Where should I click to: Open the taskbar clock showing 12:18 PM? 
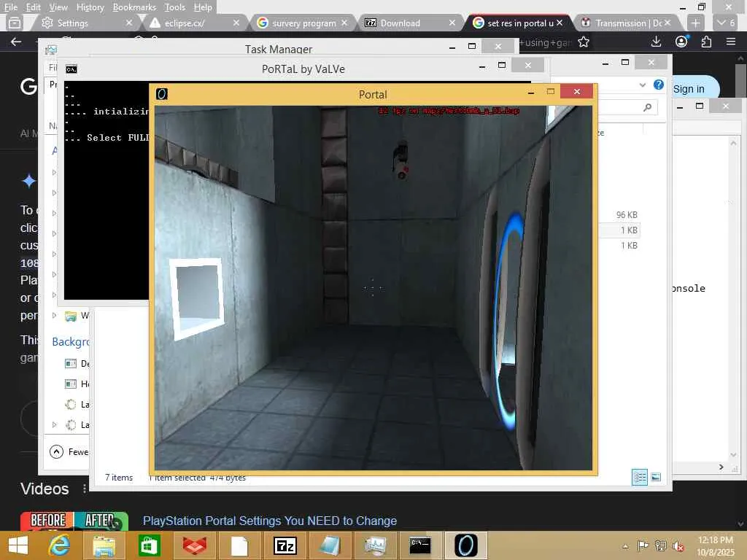click(x=716, y=545)
